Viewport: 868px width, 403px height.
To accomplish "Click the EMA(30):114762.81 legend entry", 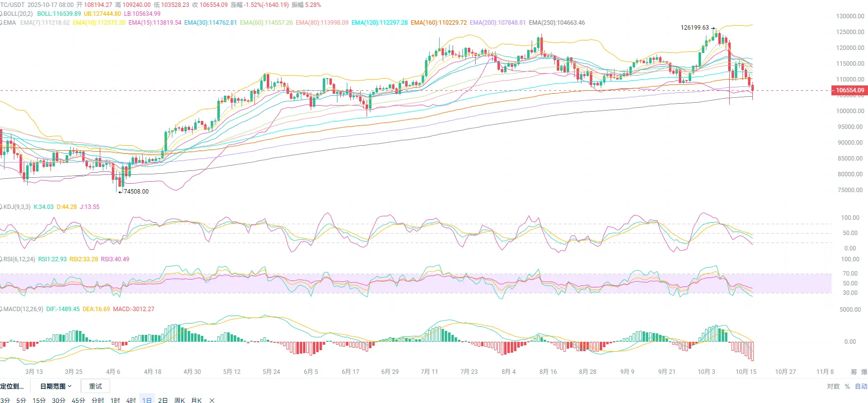I will (210, 23).
